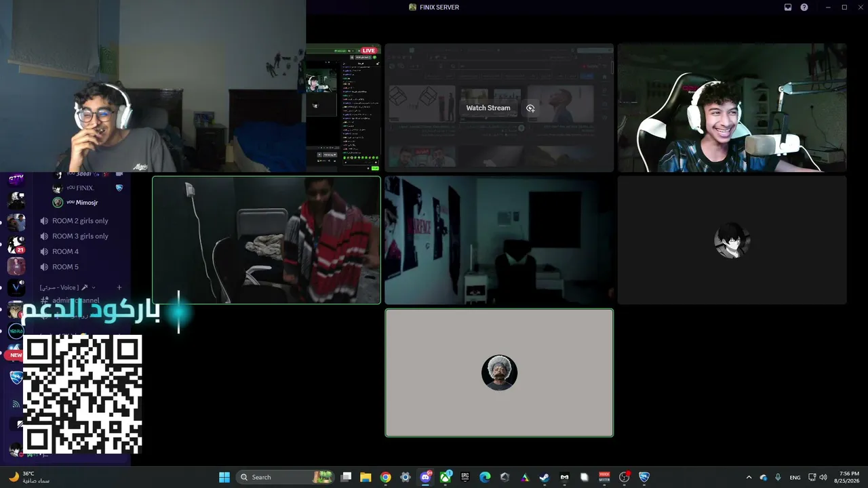Open Microsoft Edge on the taskbar
The image size is (868, 488).
click(x=485, y=477)
